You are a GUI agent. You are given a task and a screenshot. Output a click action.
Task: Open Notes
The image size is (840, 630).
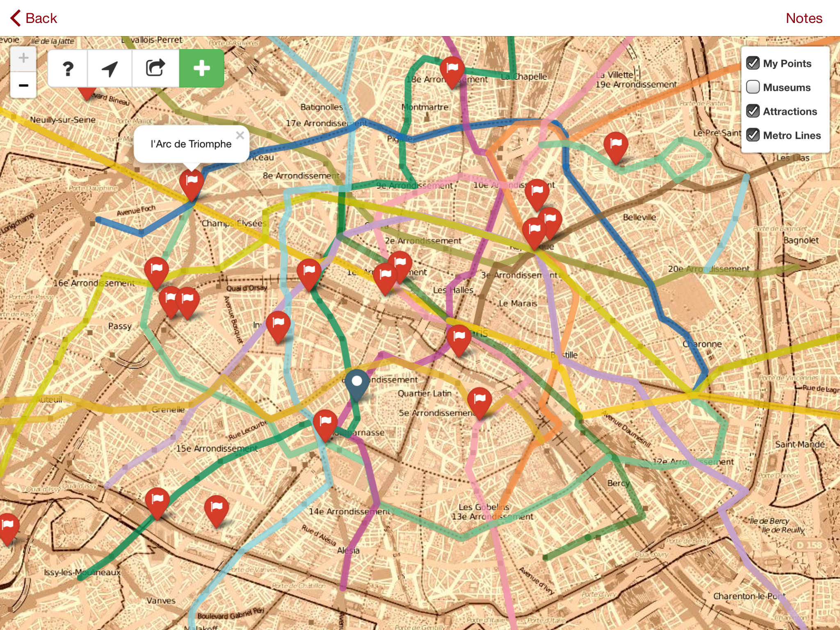[804, 18]
